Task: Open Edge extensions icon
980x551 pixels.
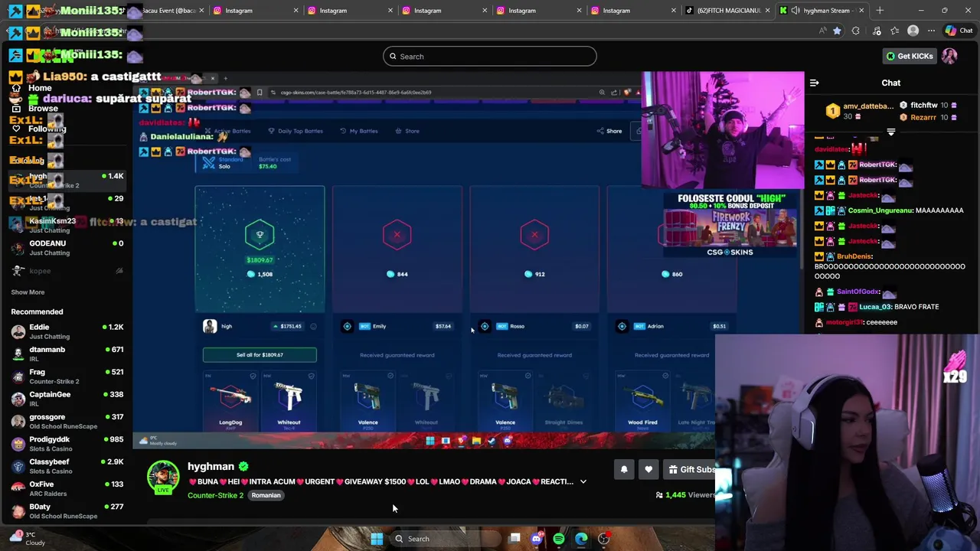Action: coord(855,31)
